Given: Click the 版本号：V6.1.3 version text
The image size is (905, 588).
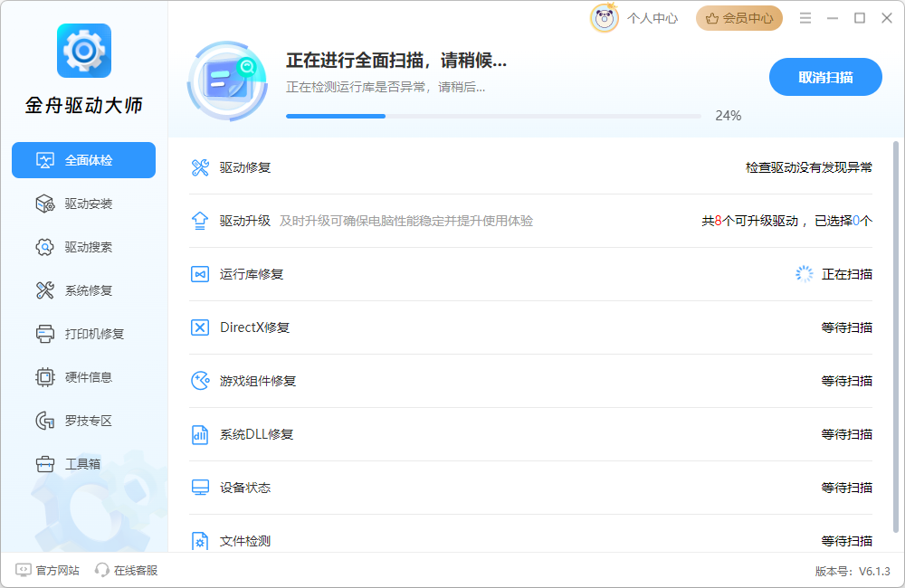Looking at the screenshot, I should tap(853, 572).
